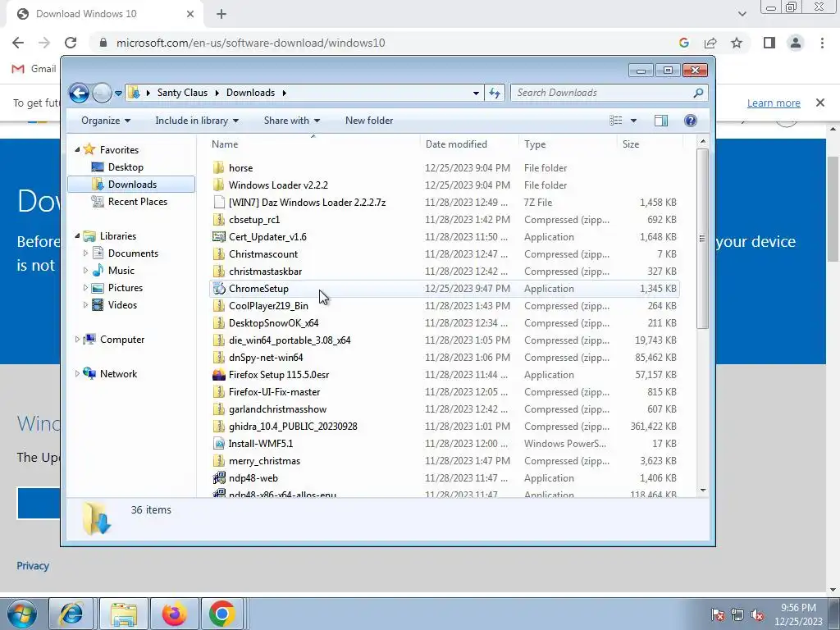The height and width of the screenshot is (630, 840).
Task: Change view with the views icon
Action: click(616, 121)
